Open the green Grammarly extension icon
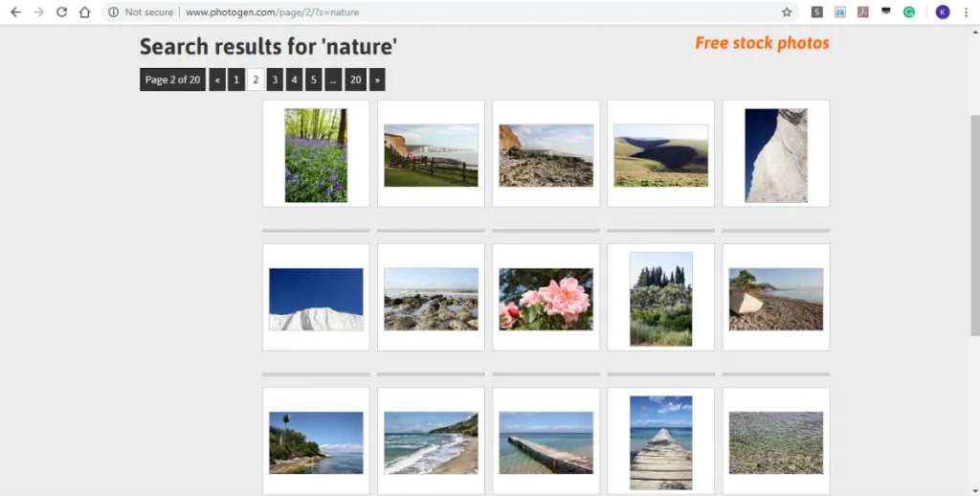980x496 pixels. [909, 11]
